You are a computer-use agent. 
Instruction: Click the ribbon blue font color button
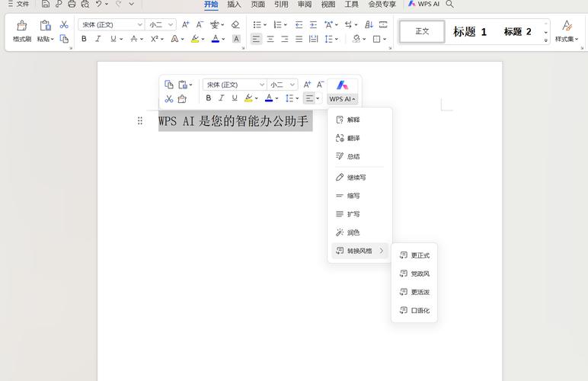[216, 39]
